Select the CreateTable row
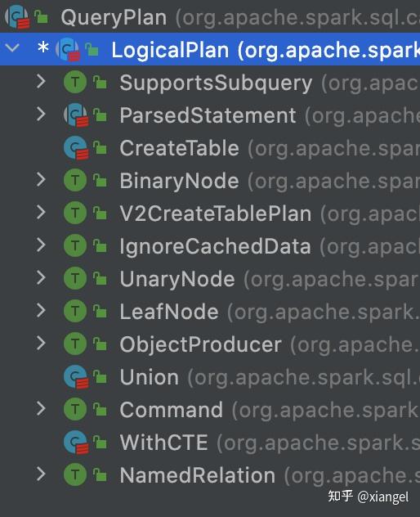Viewport: 420px width, 517px height. [210, 147]
